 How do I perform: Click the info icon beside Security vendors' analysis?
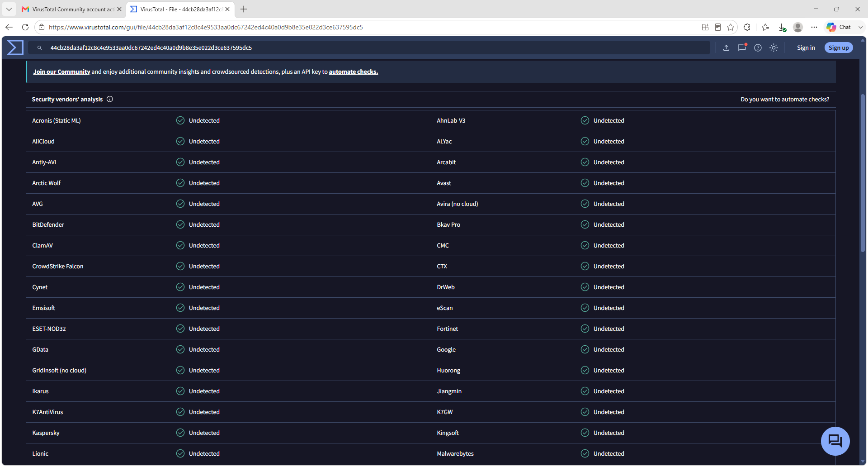[x=110, y=99]
